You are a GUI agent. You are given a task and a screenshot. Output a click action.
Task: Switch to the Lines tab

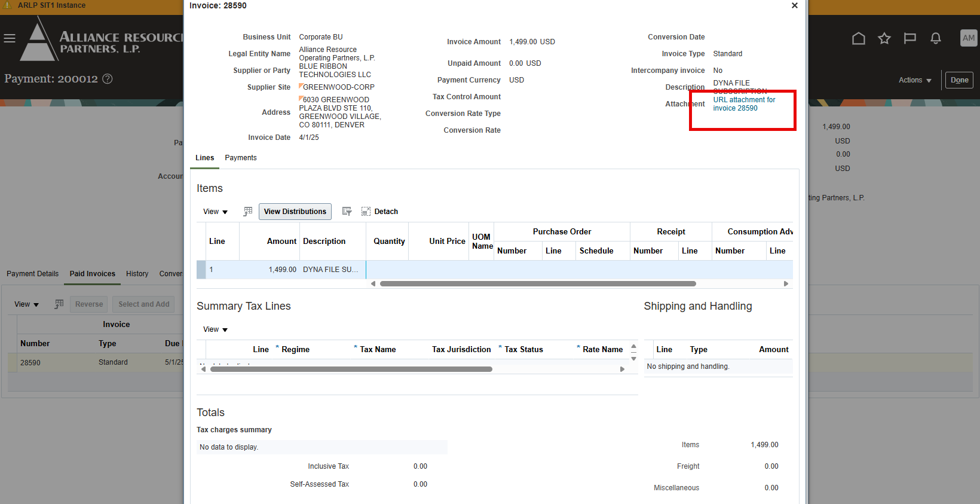tap(204, 158)
